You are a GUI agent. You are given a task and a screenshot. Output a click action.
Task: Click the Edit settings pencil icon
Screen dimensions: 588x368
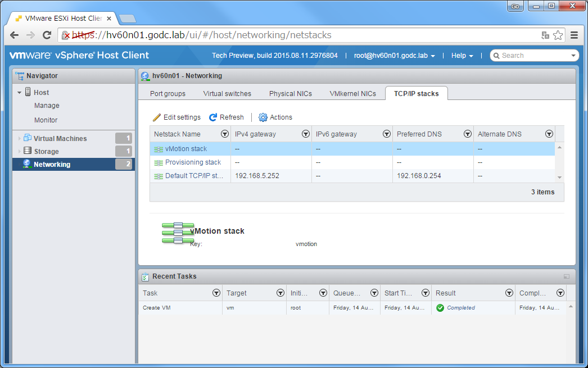157,117
